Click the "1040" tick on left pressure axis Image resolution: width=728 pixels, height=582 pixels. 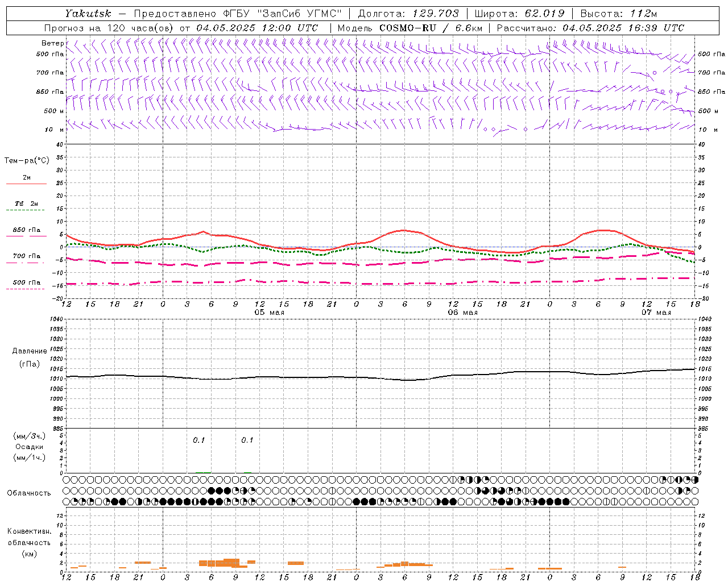click(56, 319)
